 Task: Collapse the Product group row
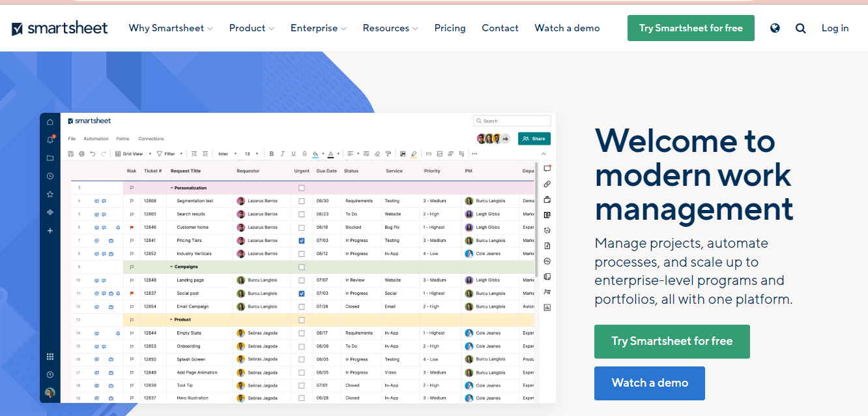[173, 319]
